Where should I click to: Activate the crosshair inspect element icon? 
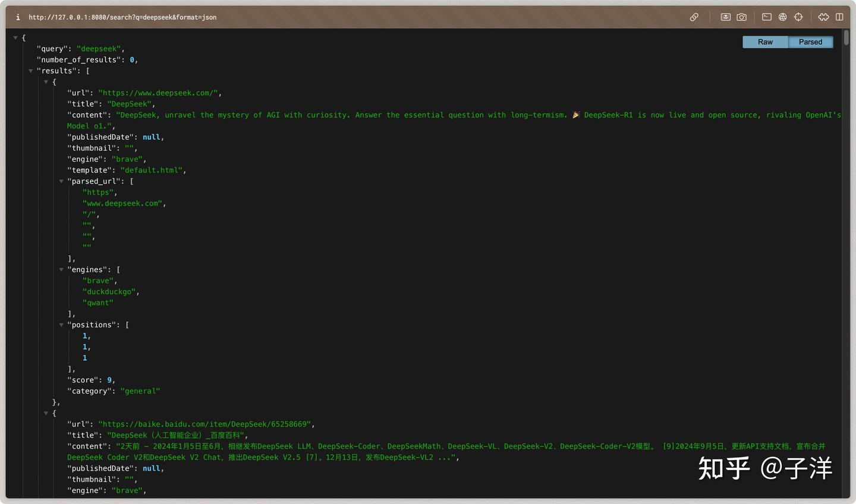[798, 17]
